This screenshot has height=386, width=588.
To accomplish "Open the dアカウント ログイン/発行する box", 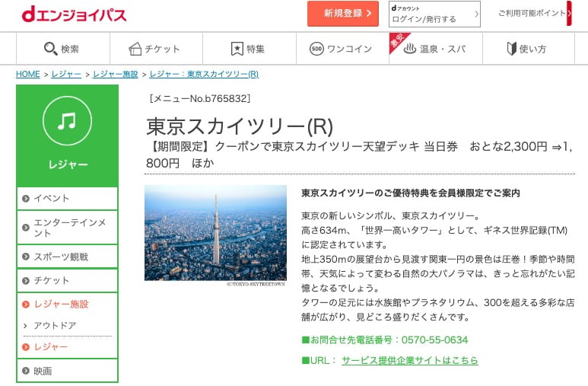I will click(434, 14).
